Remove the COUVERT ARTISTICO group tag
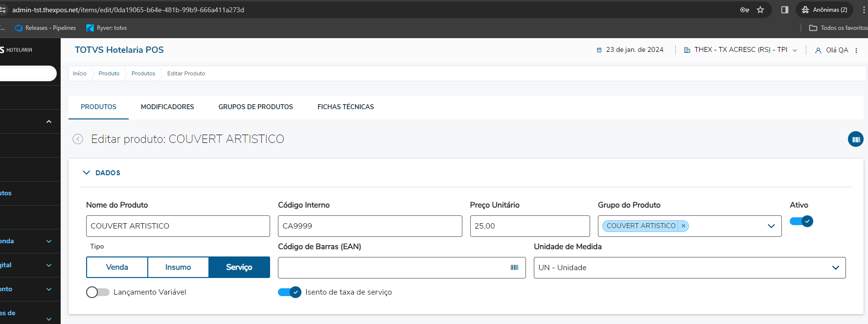The height and width of the screenshot is (324, 868). (x=684, y=226)
